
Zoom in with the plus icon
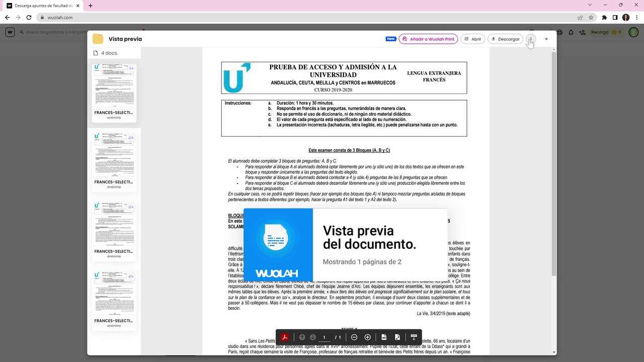click(x=368, y=337)
